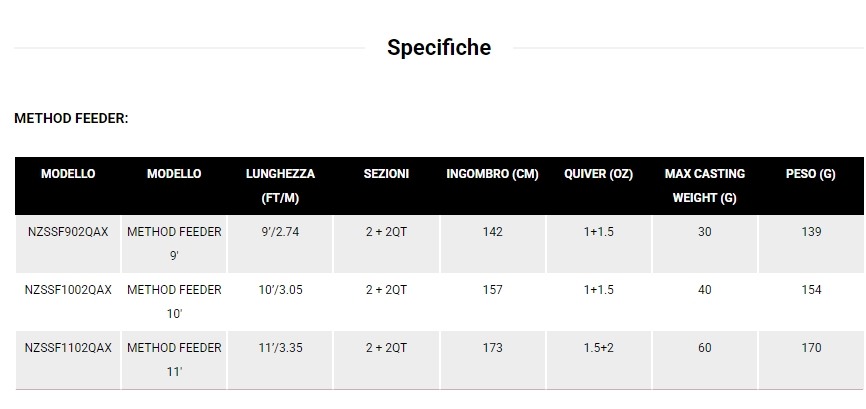Click the SEZIONI column header
Image resolution: width=866 pixels, height=409 pixels.
pyautogui.click(x=386, y=174)
